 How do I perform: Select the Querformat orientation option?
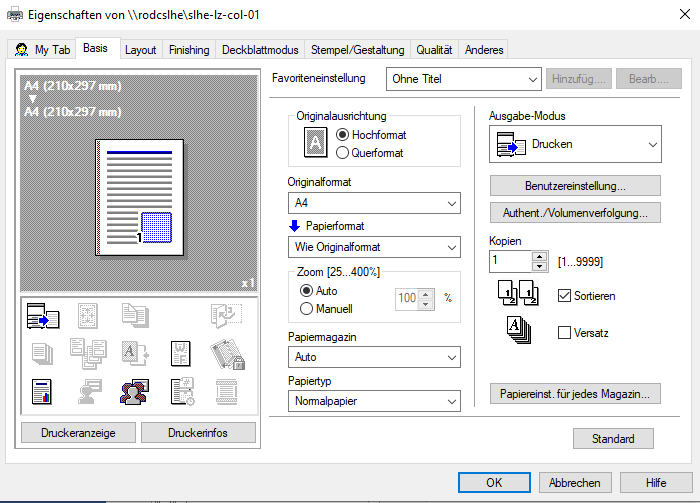343,153
